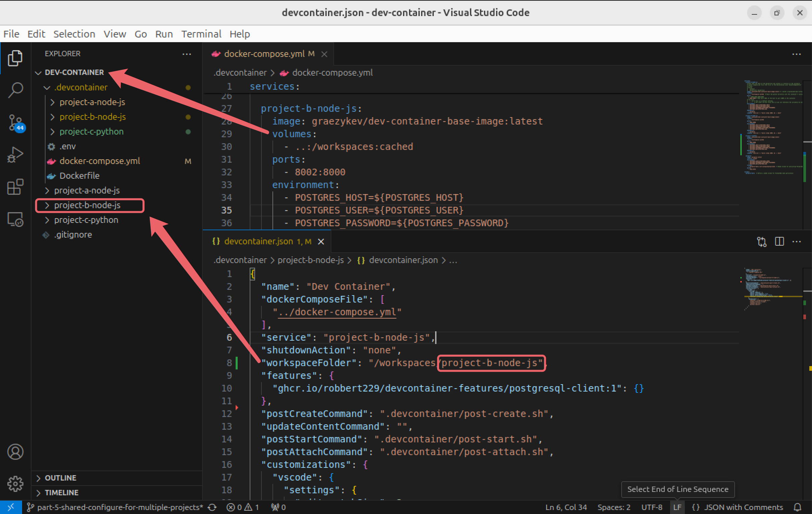
Task: Open the Split Editor icon for devcontainer.json
Action: pos(779,241)
